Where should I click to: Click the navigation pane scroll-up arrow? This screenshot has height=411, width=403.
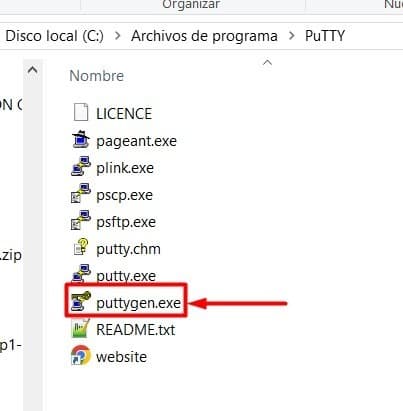(x=33, y=70)
